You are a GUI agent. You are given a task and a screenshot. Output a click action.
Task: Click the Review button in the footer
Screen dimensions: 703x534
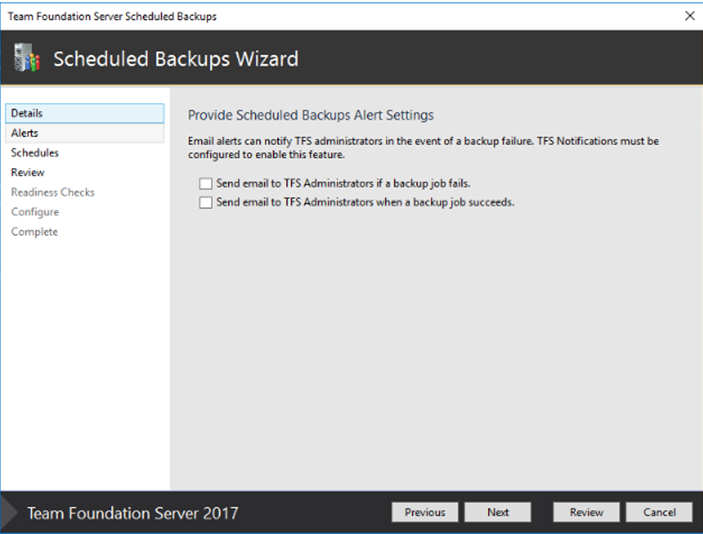coord(586,512)
